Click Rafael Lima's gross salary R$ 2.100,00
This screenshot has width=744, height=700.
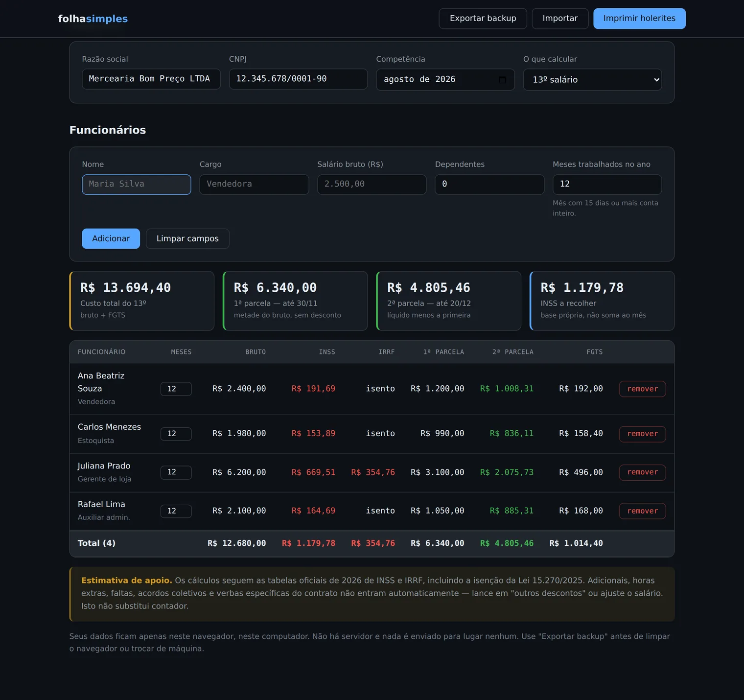point(239,511)
